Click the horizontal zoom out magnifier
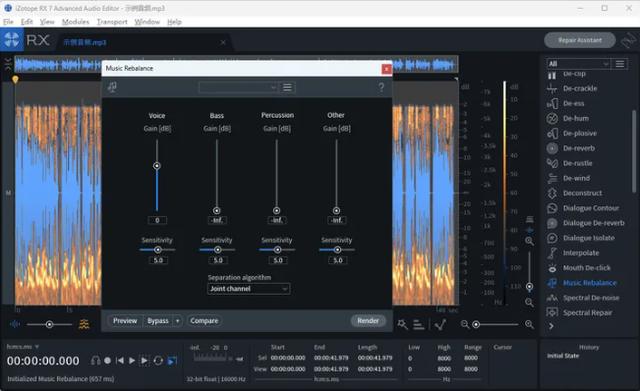Viewport: 640px width, 391px height. pos(464,324)
